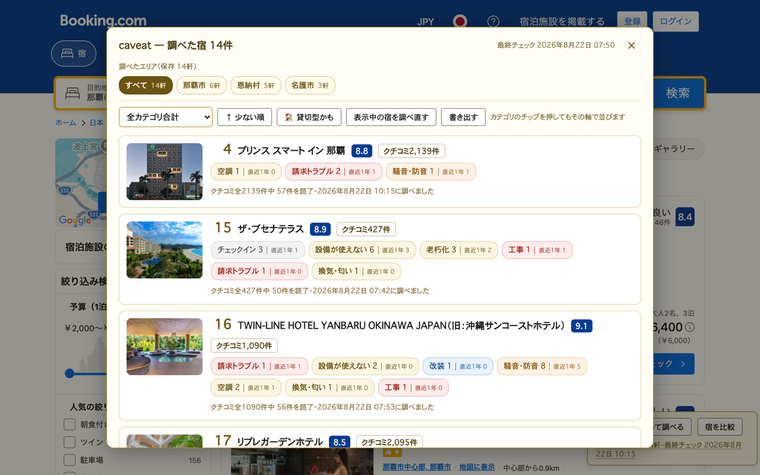760x475 pixels.
Task: Click the プリンス スマート イン 那覇 hotel name
Action: point(291,151)
